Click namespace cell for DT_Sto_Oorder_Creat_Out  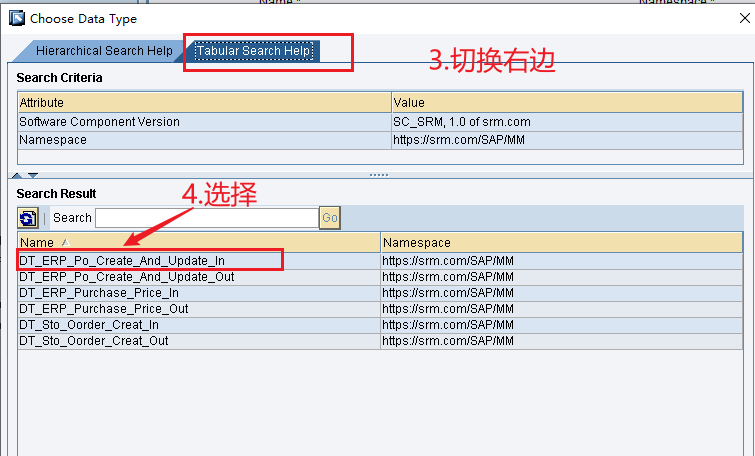(x=562, y=340)
